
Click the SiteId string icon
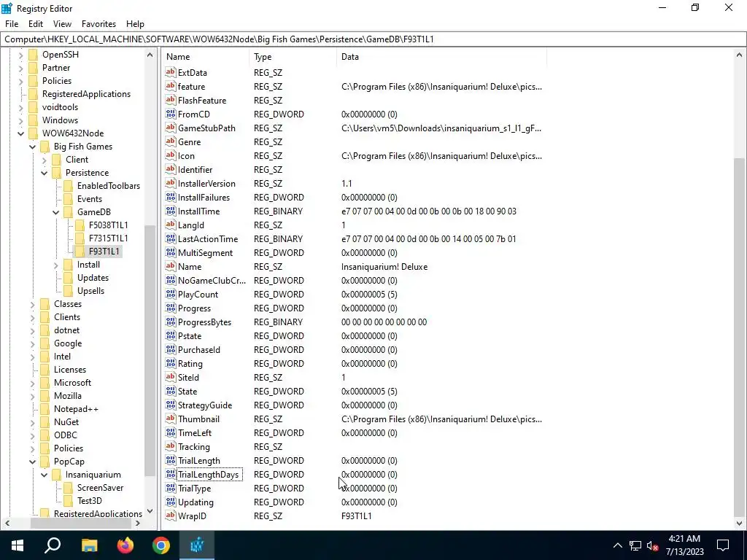pyautogui.click(x=171, y=378)
